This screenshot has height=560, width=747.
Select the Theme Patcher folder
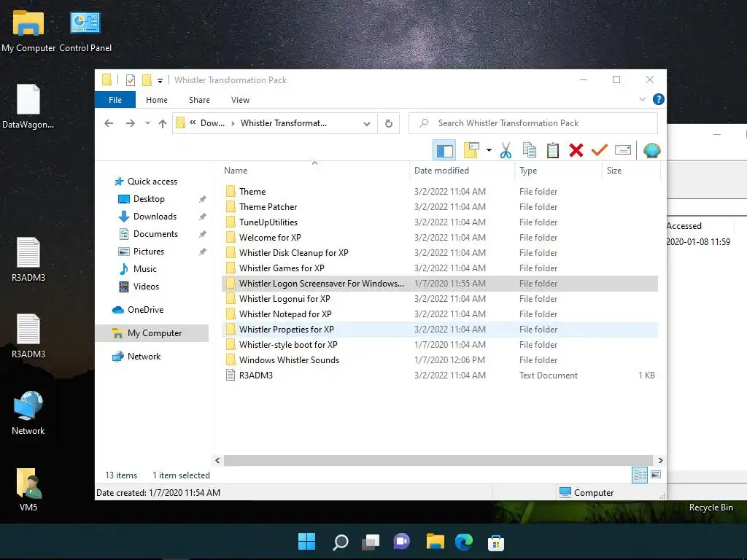(x=440, y=206)
